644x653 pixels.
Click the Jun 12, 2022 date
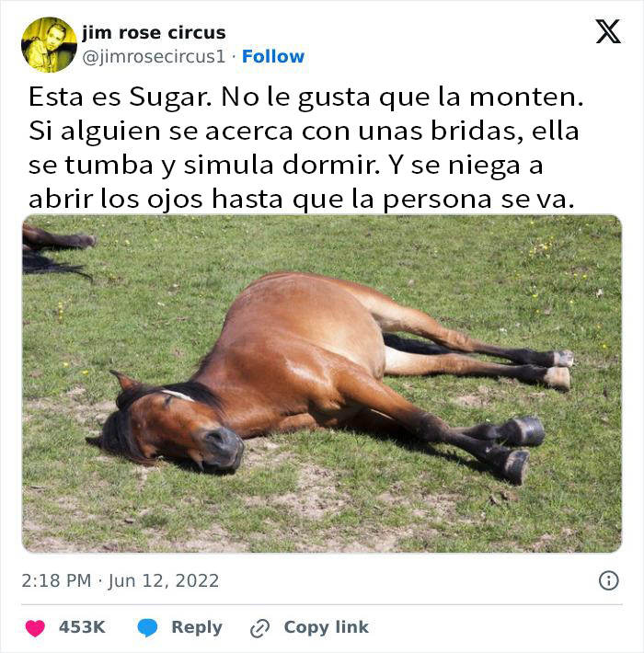[x=164, y=581]
